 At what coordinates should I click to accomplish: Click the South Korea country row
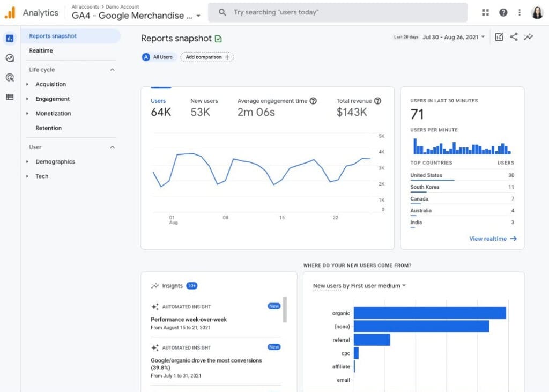pos(462,187)
